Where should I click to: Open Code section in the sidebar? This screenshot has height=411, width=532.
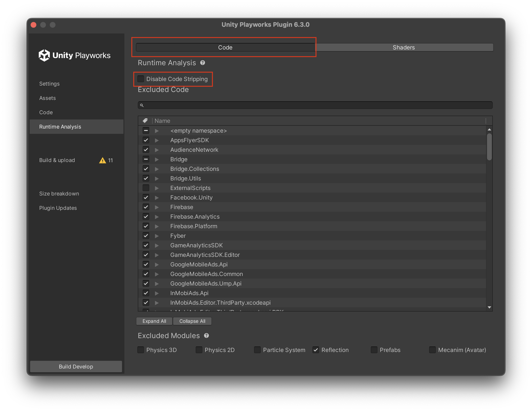[46, 112]
